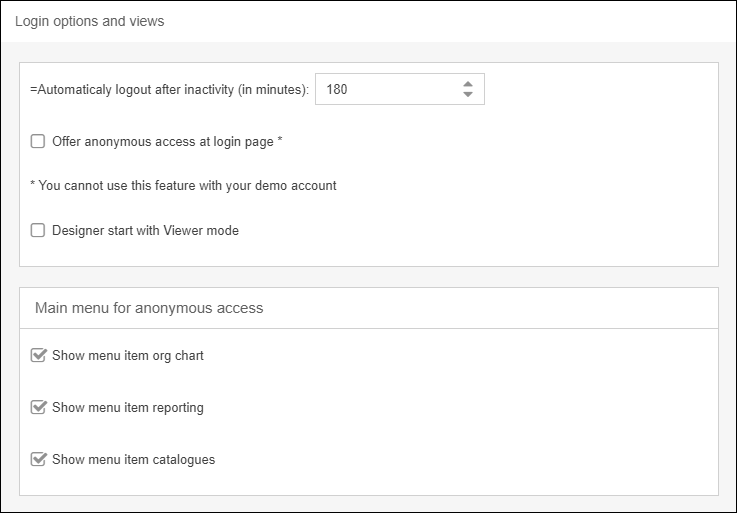Enable the anonymous access at login checkbox
Image resolution: width=737 pixels, height=513 pixels.
[x=38, y=142]
